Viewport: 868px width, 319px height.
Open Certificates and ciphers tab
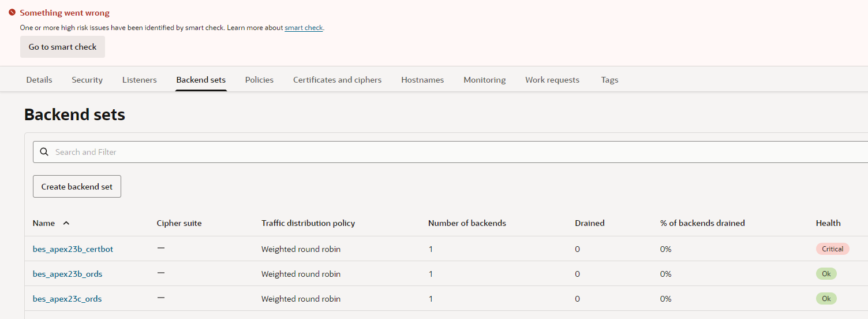click(x=337, y=80)
